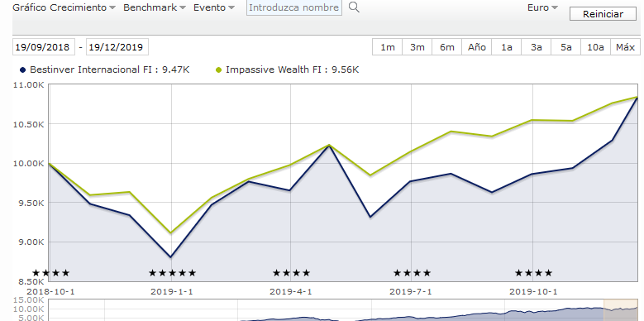The width and height of the screenshot is (644, 321).
Task: Edit the start date 19/09/2018 field
Action: [x=44, y=47]
